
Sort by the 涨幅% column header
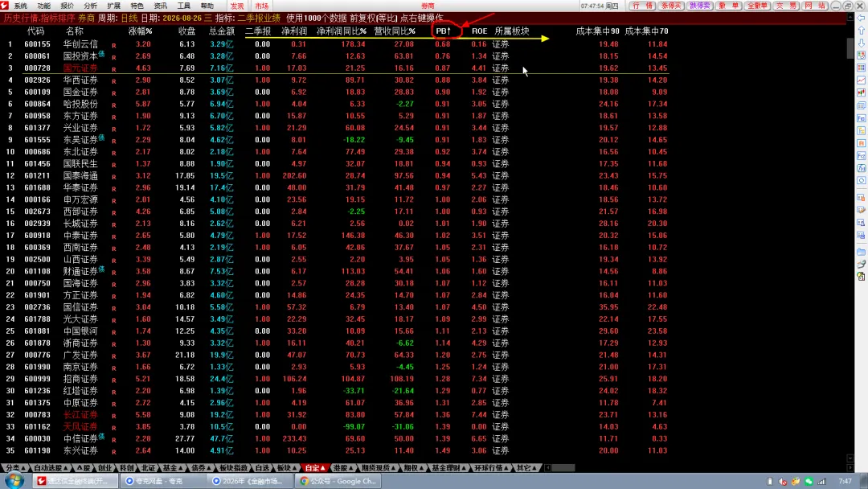140,31
